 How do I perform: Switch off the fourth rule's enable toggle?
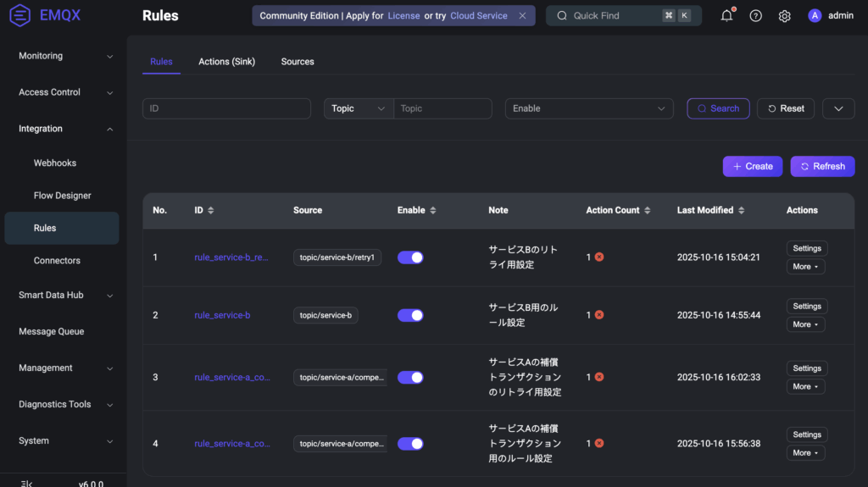coord(410,444)
